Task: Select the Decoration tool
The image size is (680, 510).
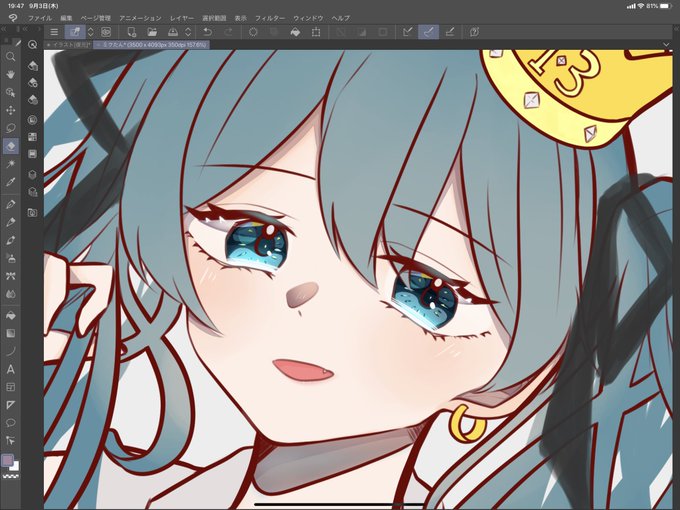Action: [x=11, y=276]
